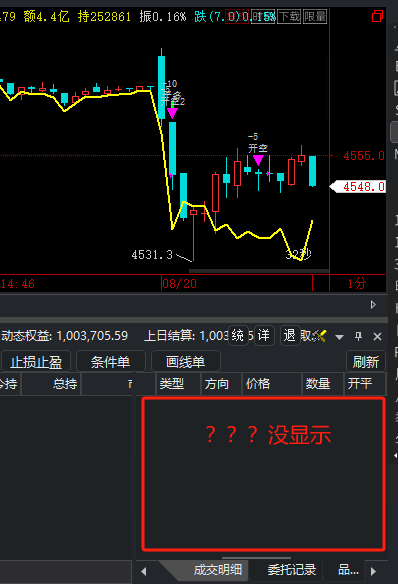Click the 1分 period label
This screenshot has height=584, width=398.
pos(357,284)
